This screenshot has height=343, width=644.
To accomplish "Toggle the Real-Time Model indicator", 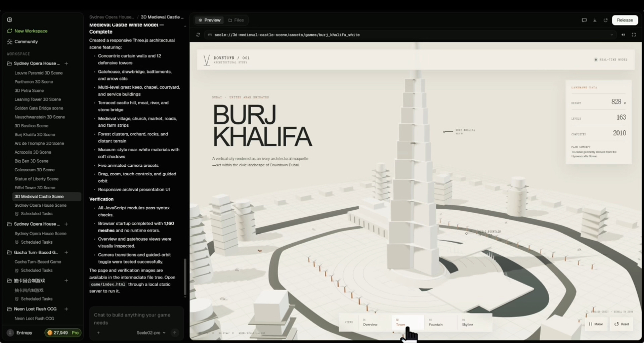I will tap(611, 59).
